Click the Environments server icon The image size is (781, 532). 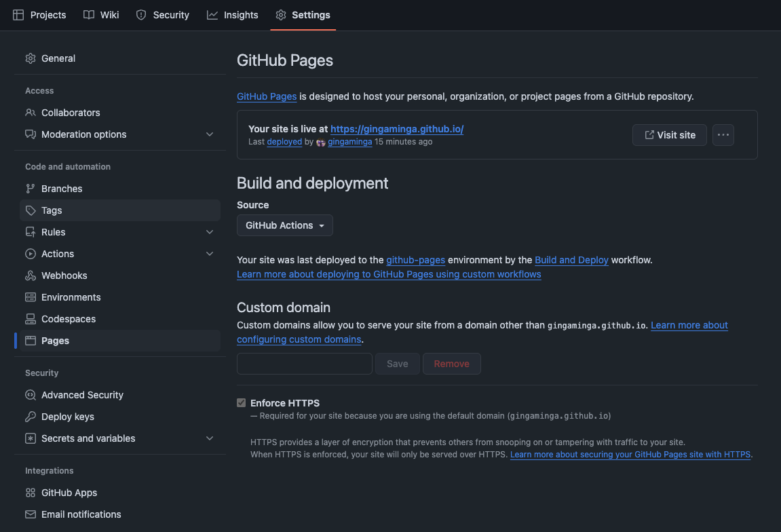click(x=31, y=297)
